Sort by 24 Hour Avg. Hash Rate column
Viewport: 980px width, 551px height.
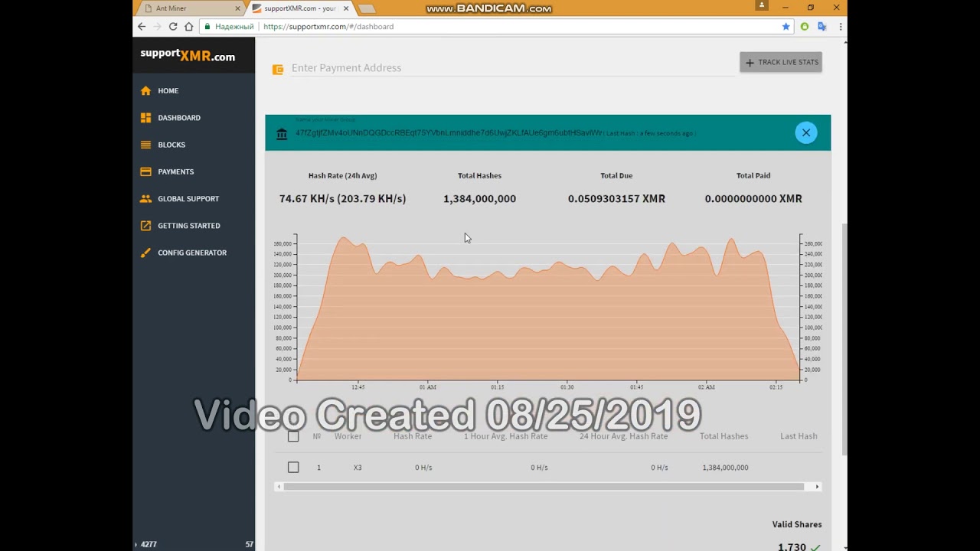(623, 436)
